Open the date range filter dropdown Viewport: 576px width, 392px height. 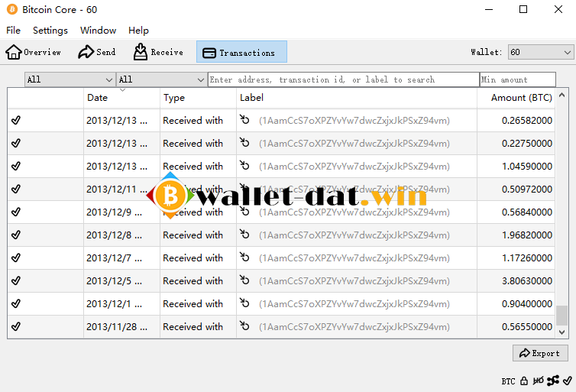tap(70, 79)
